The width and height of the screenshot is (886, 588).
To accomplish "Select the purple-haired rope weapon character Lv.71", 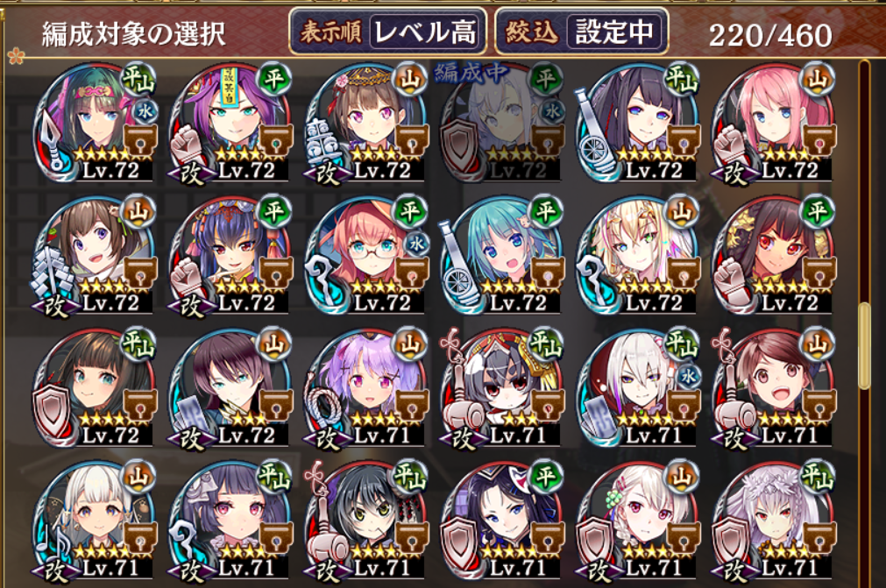I will 367,388.
